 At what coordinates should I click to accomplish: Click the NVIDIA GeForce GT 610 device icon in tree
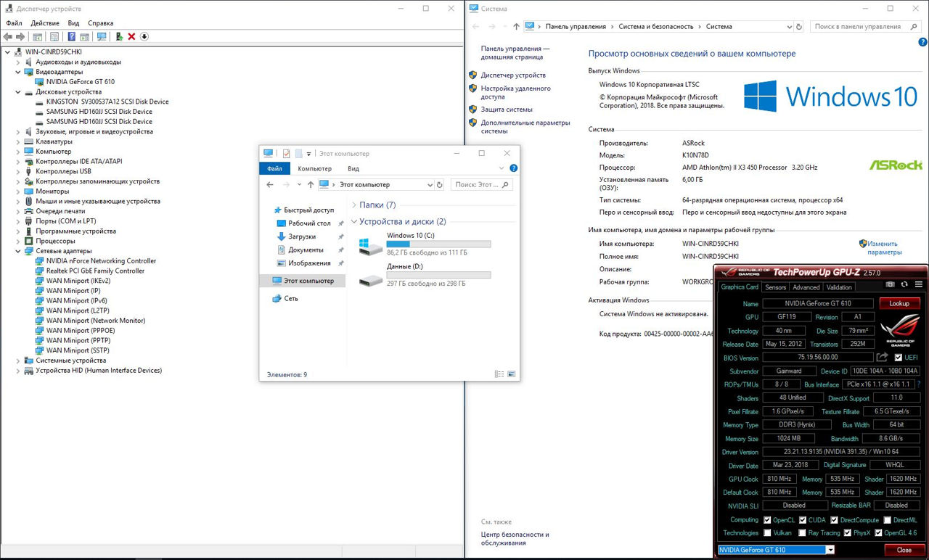click(40, 82)
